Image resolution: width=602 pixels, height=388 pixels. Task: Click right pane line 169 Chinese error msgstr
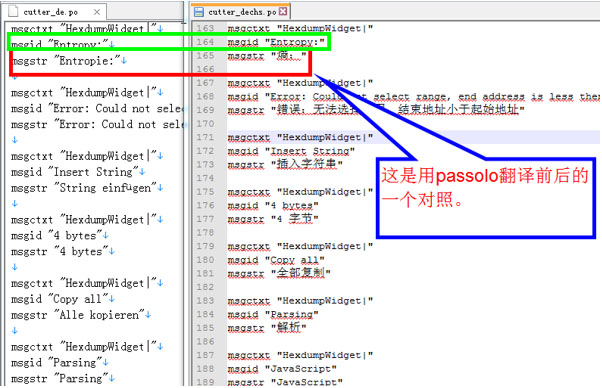376,110
